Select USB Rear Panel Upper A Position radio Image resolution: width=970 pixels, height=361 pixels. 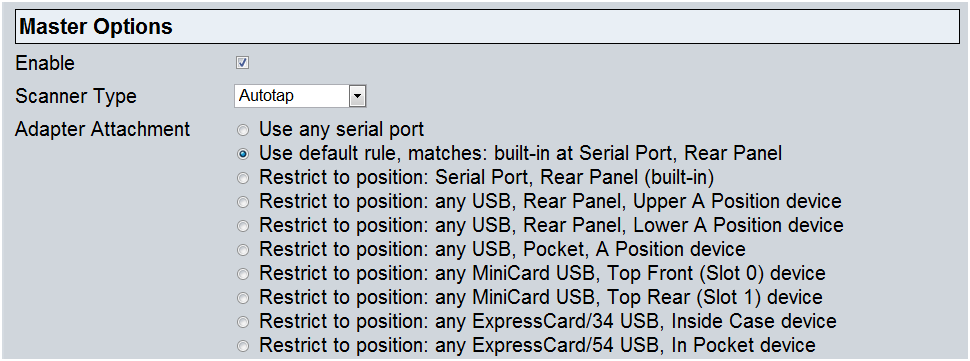(244, 202)
